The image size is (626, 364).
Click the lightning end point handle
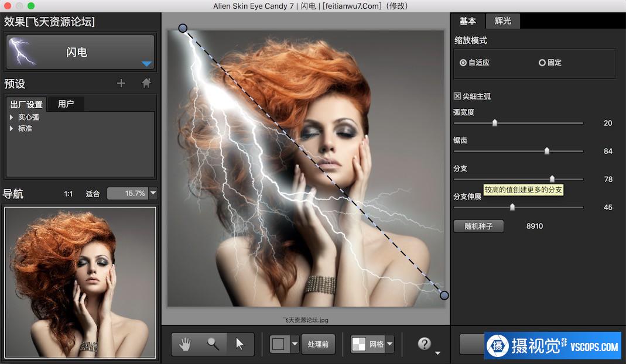point(444,296)
